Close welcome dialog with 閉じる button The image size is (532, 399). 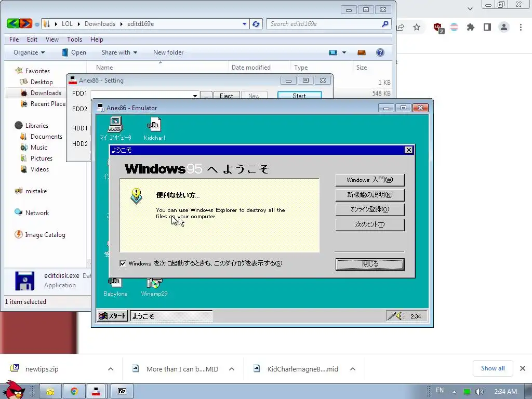point(370,264)
